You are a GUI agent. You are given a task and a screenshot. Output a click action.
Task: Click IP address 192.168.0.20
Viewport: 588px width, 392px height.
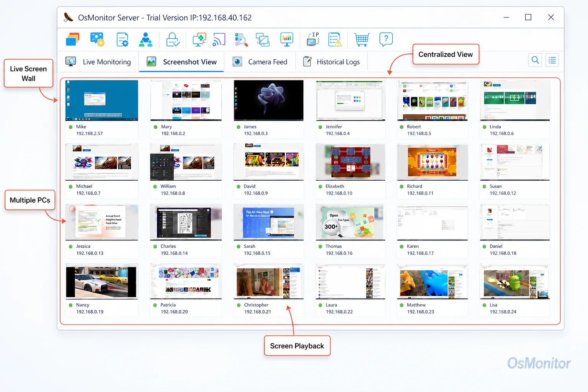[x=174, y=312]
